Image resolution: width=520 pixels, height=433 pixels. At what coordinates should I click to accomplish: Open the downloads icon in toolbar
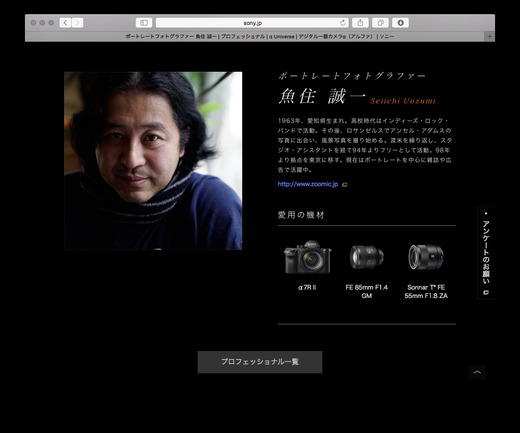400,23
